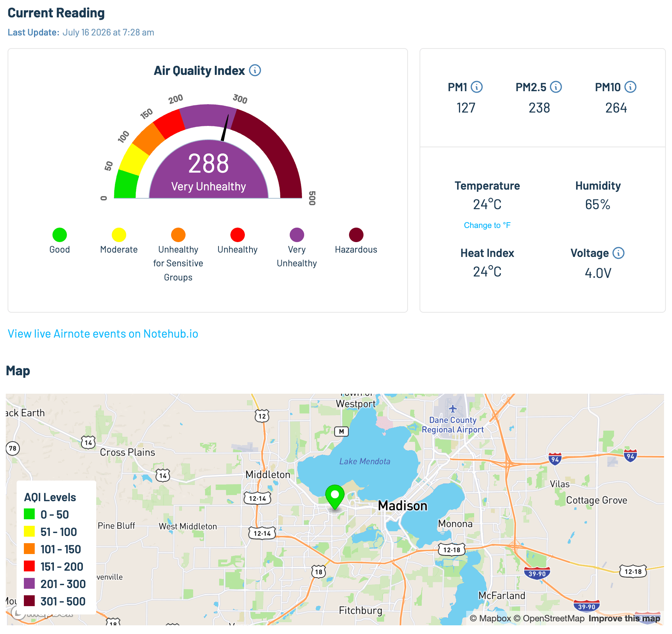Click the 51 - 100 yellow map swatch

[x=29, y=531]
